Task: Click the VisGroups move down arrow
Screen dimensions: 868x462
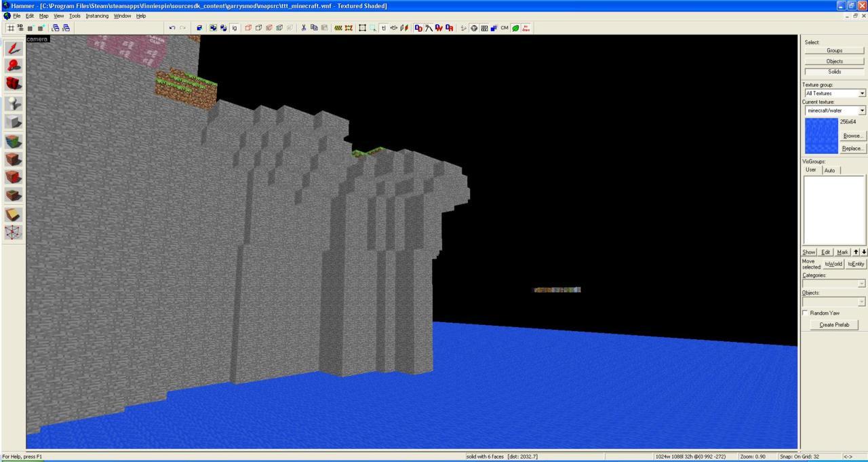Action: 863,252
